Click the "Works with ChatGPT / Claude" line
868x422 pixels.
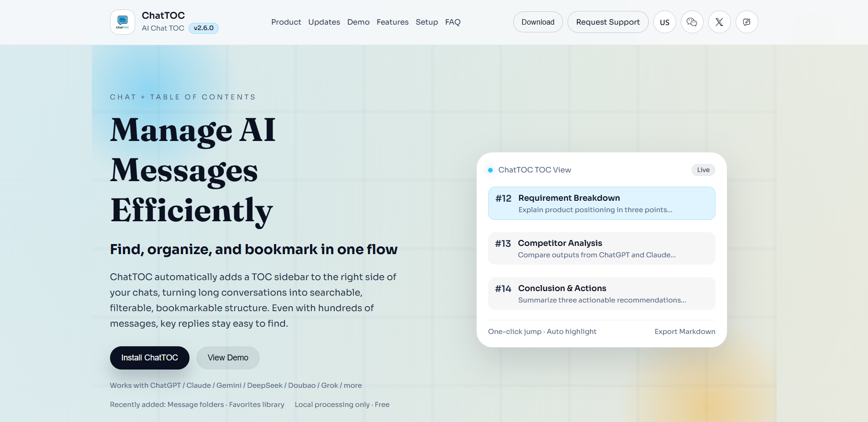click(x=236, y=386)
